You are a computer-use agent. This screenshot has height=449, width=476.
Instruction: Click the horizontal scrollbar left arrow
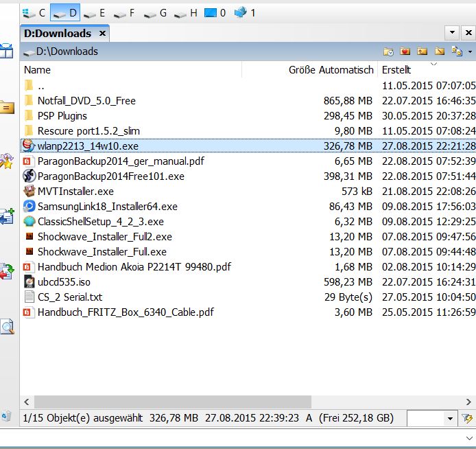[27, 402]
